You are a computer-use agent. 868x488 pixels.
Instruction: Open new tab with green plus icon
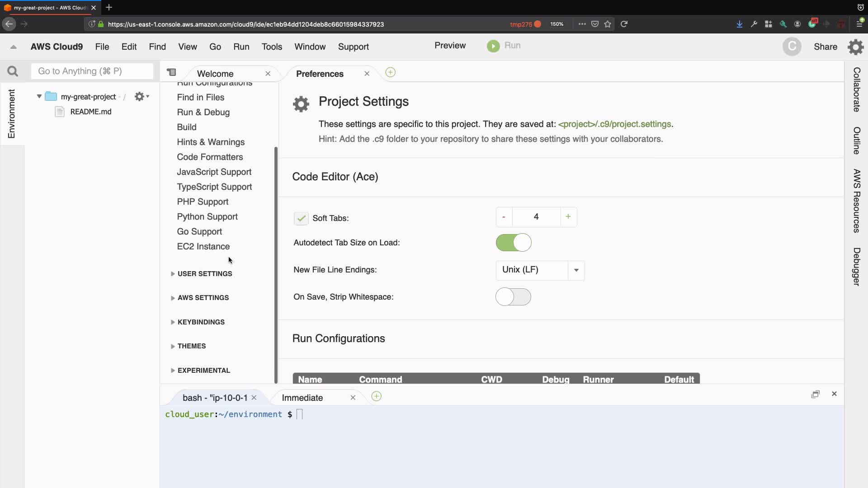click(x=390, y=73)
